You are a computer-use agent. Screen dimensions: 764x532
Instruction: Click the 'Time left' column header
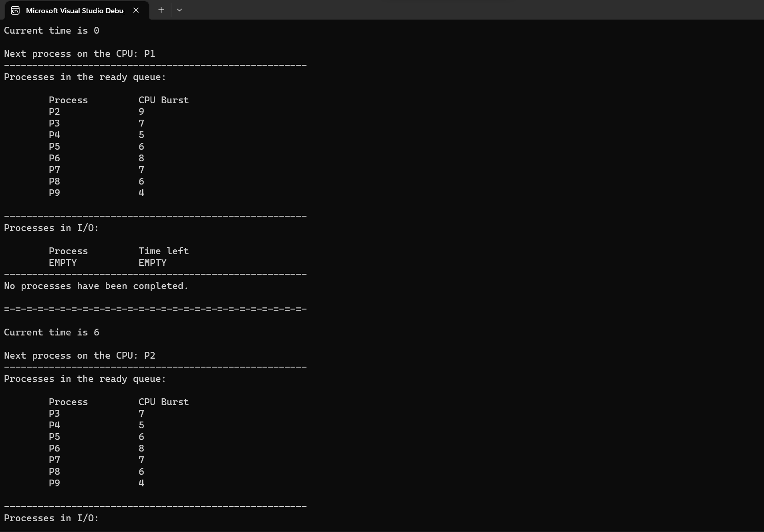[163, 251]
